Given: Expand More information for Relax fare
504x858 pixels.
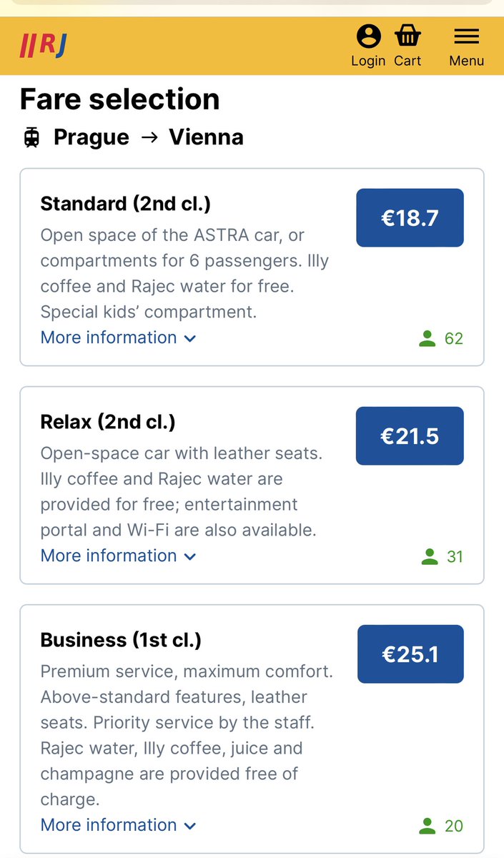Looking at the screenshot, I should pos(118,556).
